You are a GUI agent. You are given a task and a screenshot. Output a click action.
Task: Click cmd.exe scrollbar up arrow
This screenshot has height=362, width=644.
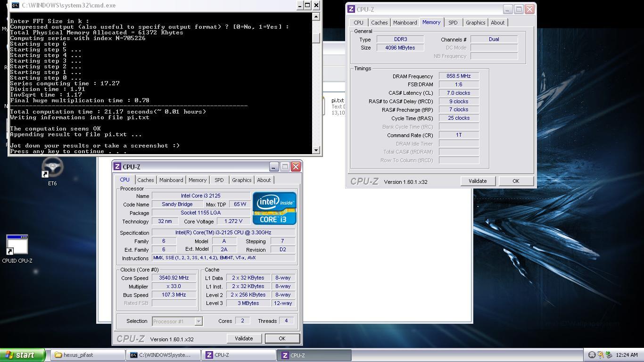[316, 16]
